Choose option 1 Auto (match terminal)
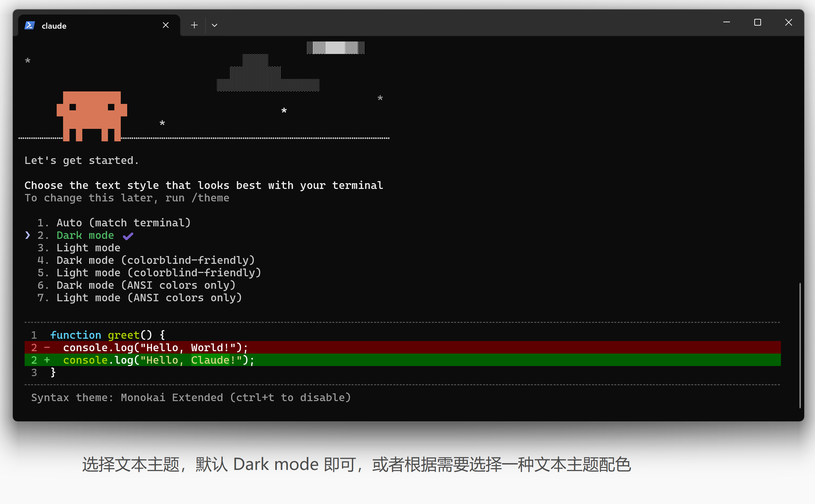Viewport: 815px width, 504px height. [114, 223]
